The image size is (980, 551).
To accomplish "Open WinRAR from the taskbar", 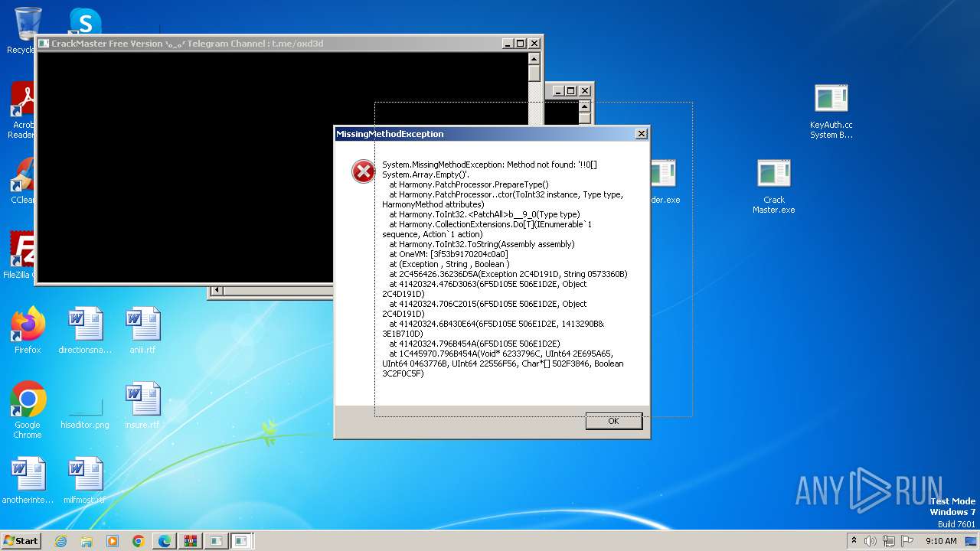I will coord(191,541).
